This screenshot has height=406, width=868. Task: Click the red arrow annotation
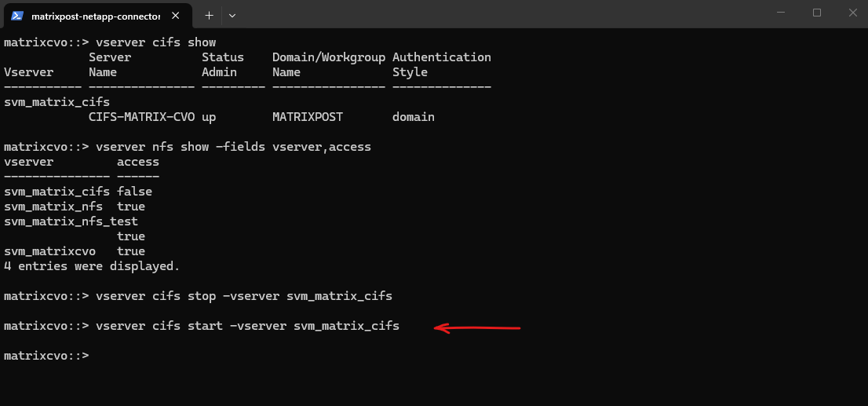(x=478, y=327)
